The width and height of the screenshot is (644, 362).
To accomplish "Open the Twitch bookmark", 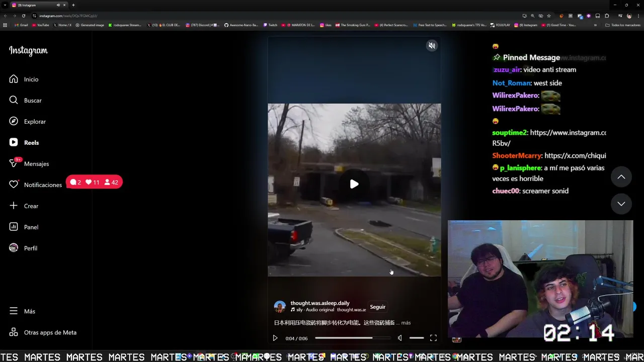I will click(x=270, y=25).
